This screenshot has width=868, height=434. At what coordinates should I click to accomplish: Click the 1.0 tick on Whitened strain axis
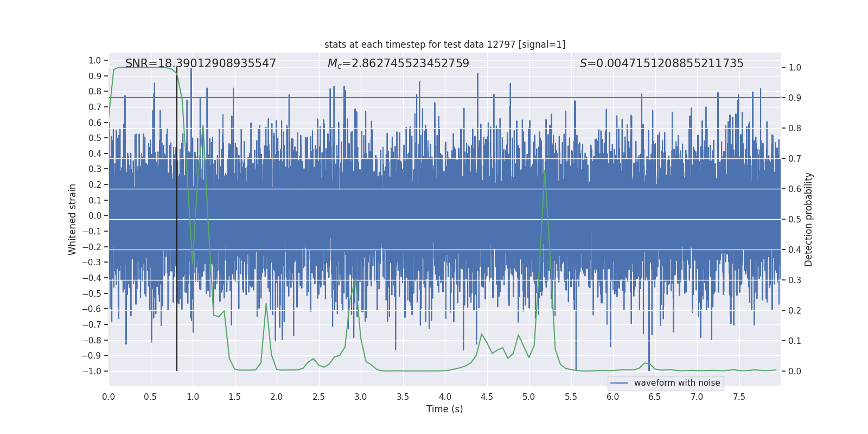coord(95,60)
